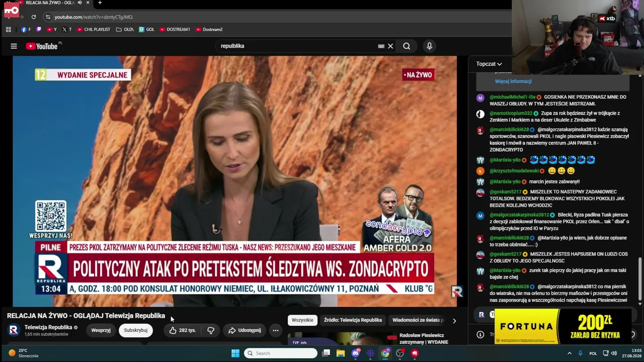Dislike the video with thumbs down
The image size is (644, 362).
click(x=211, y=330)
